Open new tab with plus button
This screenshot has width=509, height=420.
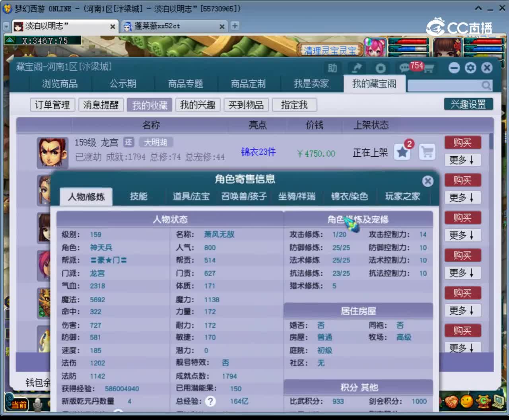235,26
